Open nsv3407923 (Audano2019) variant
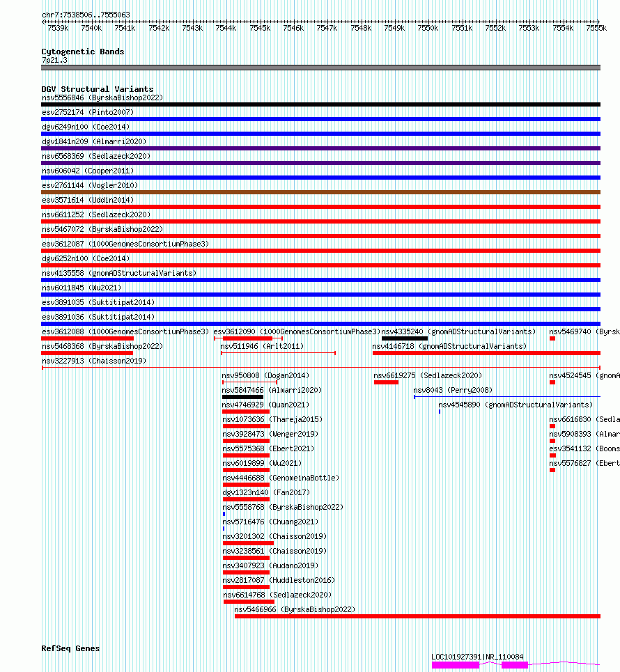 246,572
